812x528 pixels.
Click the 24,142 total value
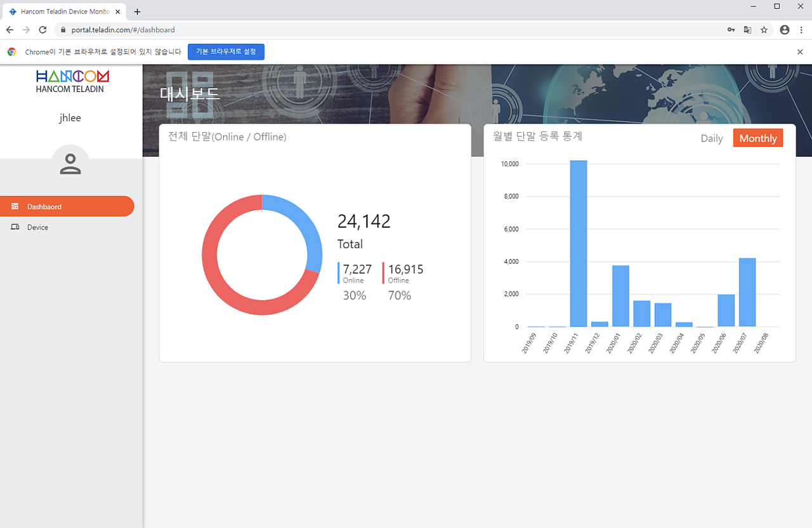pos(364,221)
